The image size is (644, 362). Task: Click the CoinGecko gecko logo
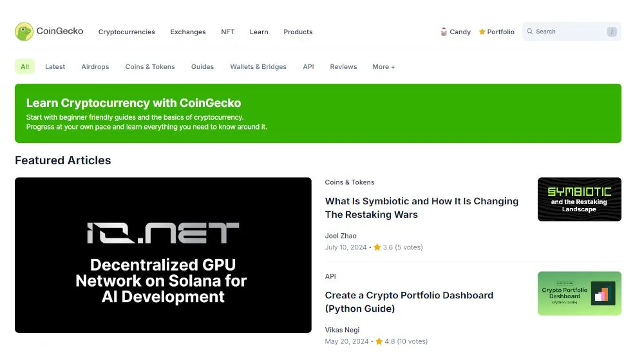[24, 32]
